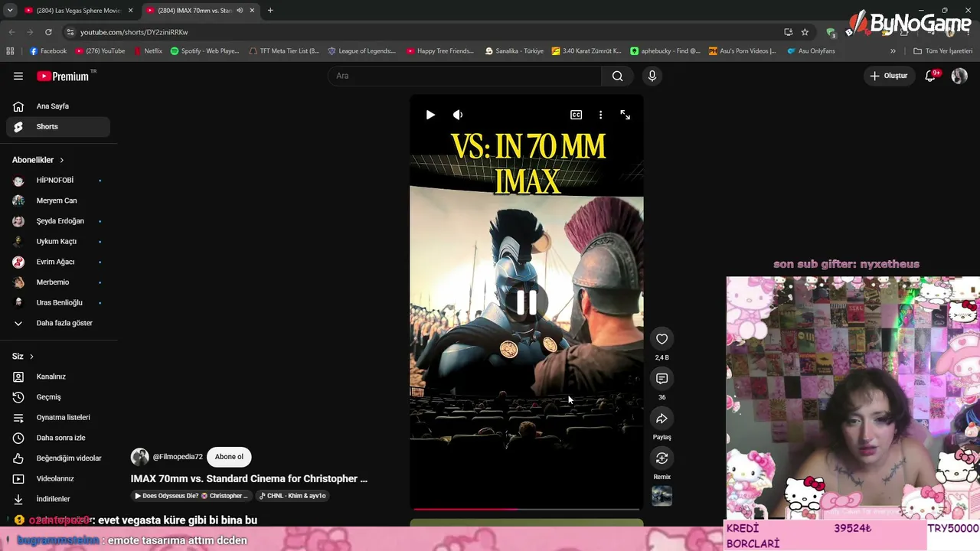This screenshot has width=980, height=551.
Task: Play the Short with the play icon
Action: 430,115
